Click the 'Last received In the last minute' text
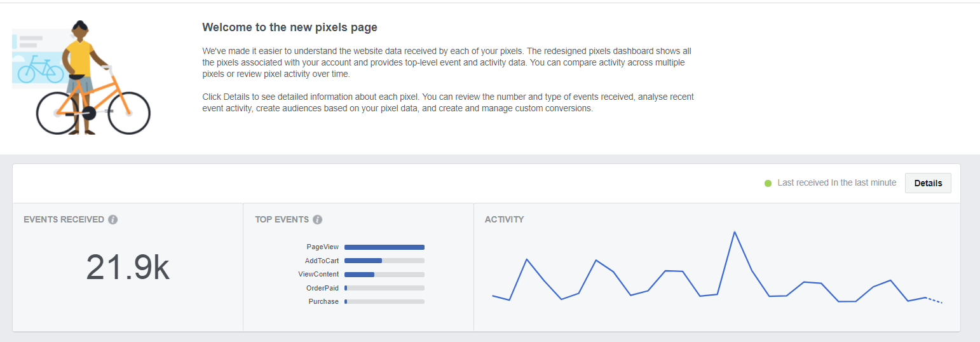The height and width of the screenshot is (342, 980). pos(836,182)
